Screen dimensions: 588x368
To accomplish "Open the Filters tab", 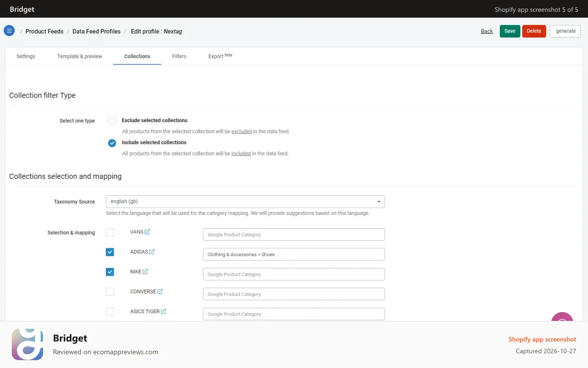I will pyautogui.click(x=179, y=56).
